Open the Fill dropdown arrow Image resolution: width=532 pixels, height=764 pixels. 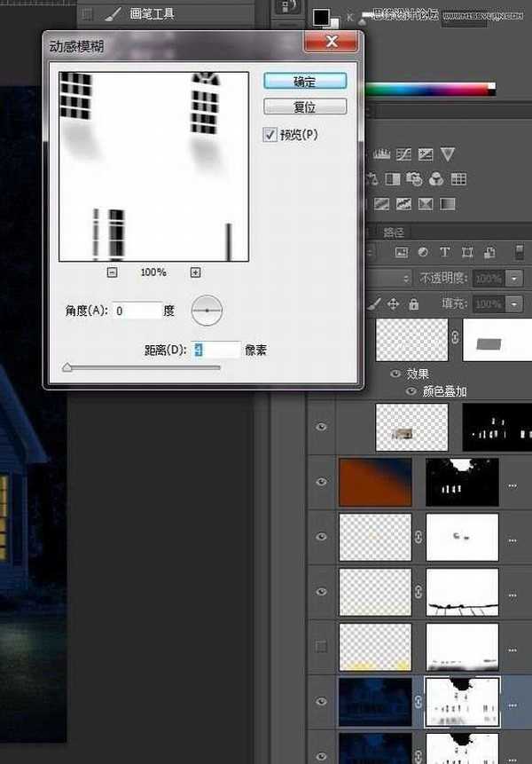click(516, 303)
